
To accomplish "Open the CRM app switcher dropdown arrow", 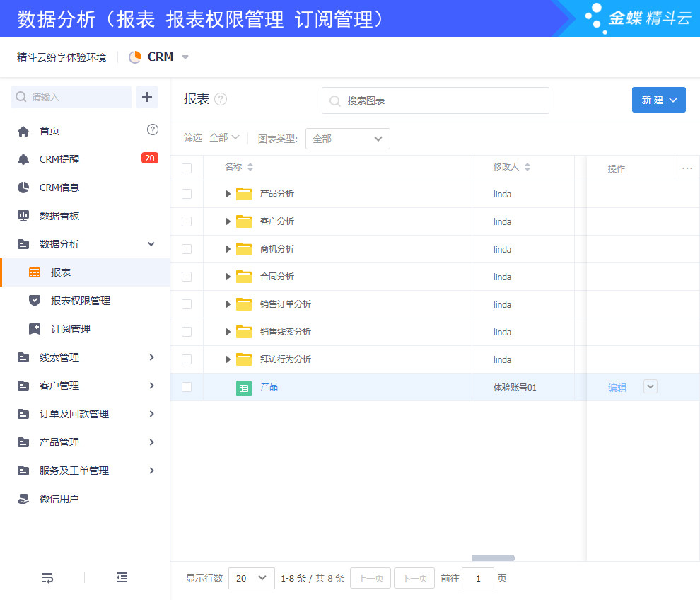I will (185, 57).
